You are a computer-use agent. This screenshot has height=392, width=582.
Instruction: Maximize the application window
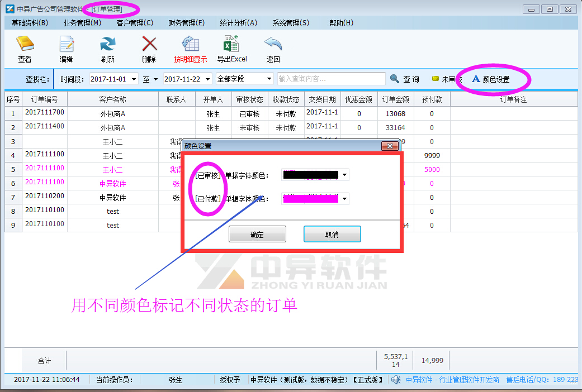click(550, 9)
